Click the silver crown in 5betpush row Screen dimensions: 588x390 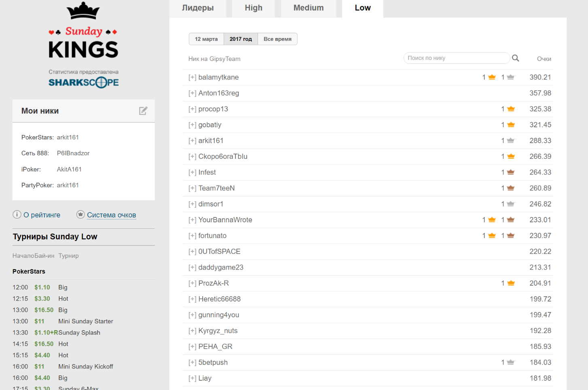click(511, 363)
